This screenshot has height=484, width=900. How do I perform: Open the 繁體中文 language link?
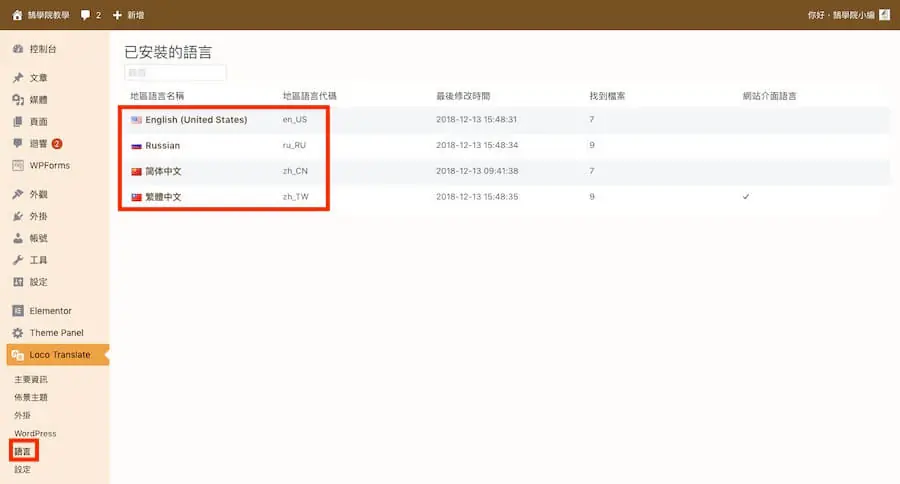tap(163, 197)
